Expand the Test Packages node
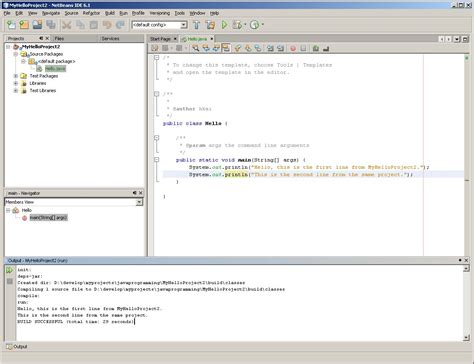The height and width of the screenshot is (364, 474). (x=16, y=76)
